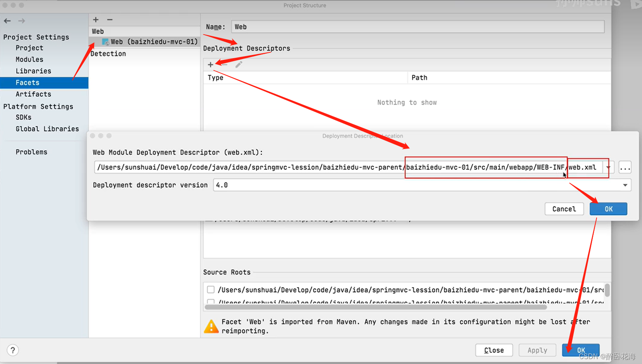642x364 pixels.
Task: Open Deployment descriptor version dropdown
Action: [x=625, y=185]
